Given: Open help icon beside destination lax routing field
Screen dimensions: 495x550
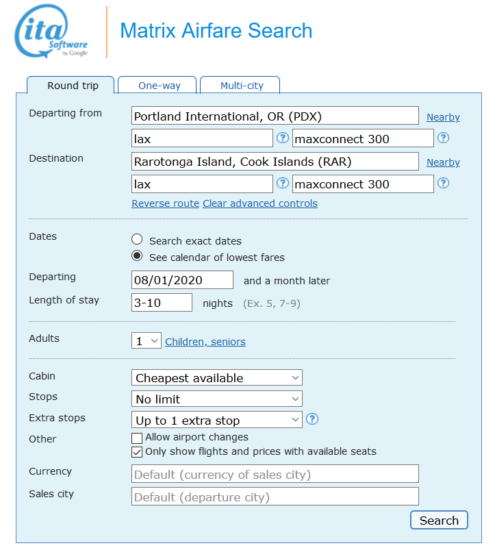Looking at the screenshot, I should (282, 183).
